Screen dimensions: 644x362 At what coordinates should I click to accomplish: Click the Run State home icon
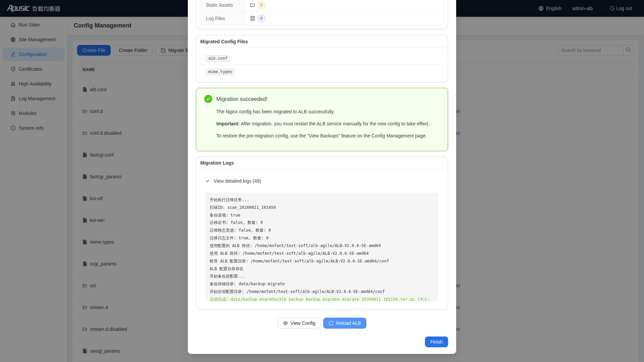13,25
